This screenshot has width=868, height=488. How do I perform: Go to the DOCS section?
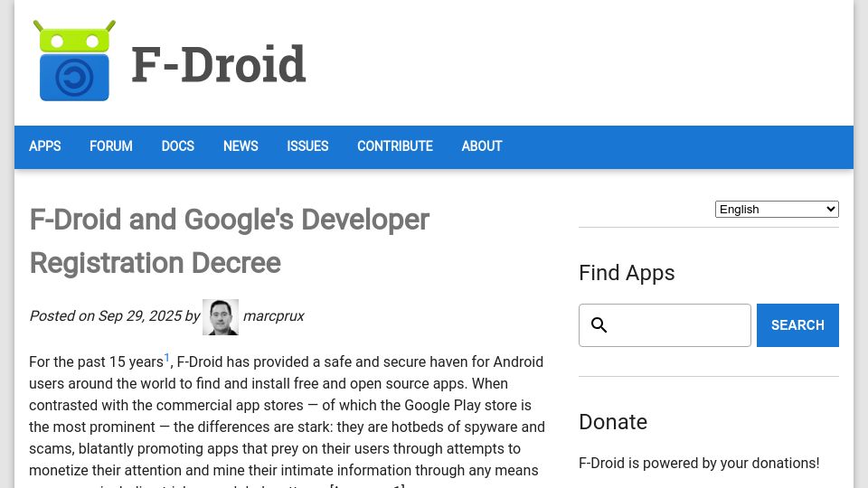point(178,146)
